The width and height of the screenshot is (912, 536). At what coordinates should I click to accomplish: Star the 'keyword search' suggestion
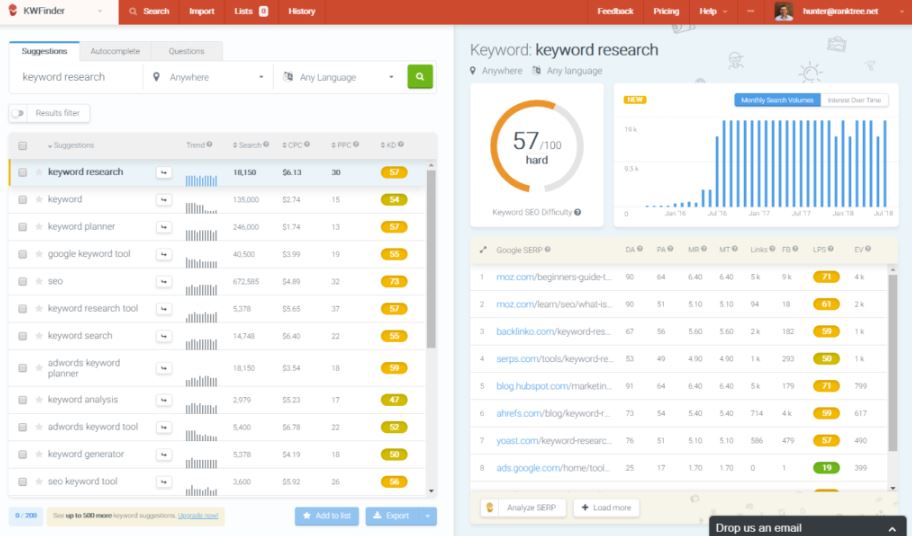tap(39, 336)
